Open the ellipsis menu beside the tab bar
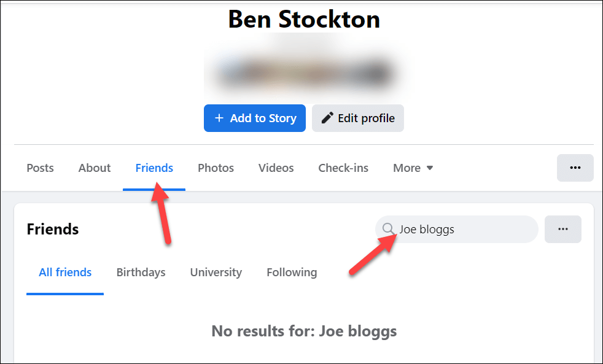This screenshot has width=603, height=364. (575, 168)
